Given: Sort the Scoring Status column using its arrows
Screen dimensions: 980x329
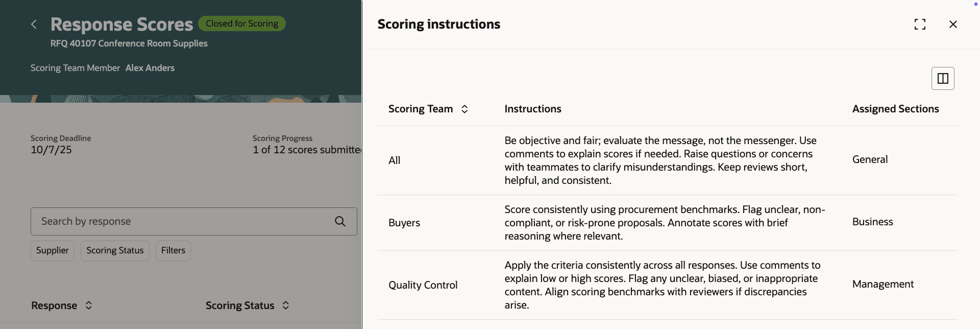Looking at the screenshot, I should click(286, 306).
